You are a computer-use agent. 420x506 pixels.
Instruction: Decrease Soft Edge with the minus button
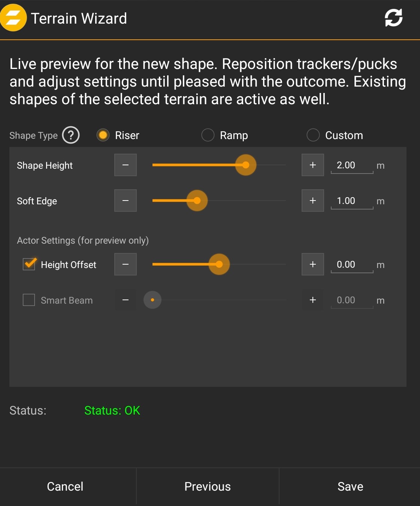click(x=126, y=201)
